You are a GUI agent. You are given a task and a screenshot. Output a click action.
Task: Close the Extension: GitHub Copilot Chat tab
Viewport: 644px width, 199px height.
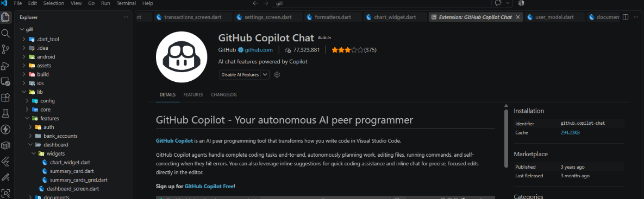coord(518,17)
